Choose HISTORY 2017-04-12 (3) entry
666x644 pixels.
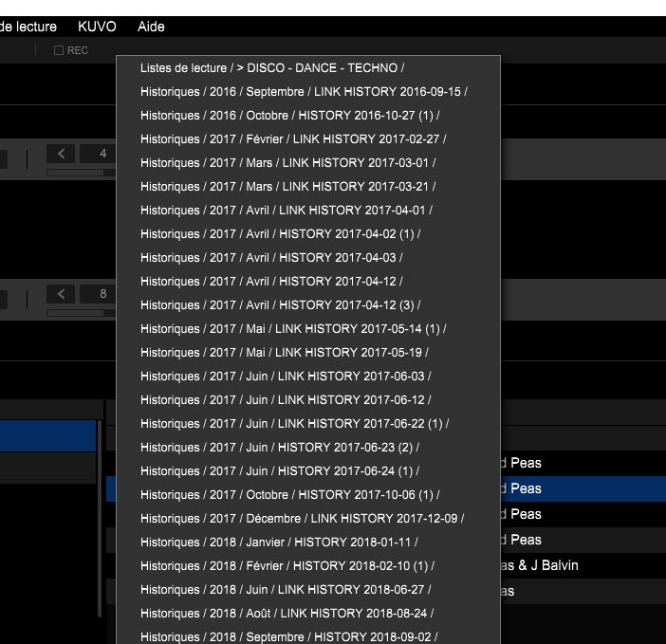[280, 305]
